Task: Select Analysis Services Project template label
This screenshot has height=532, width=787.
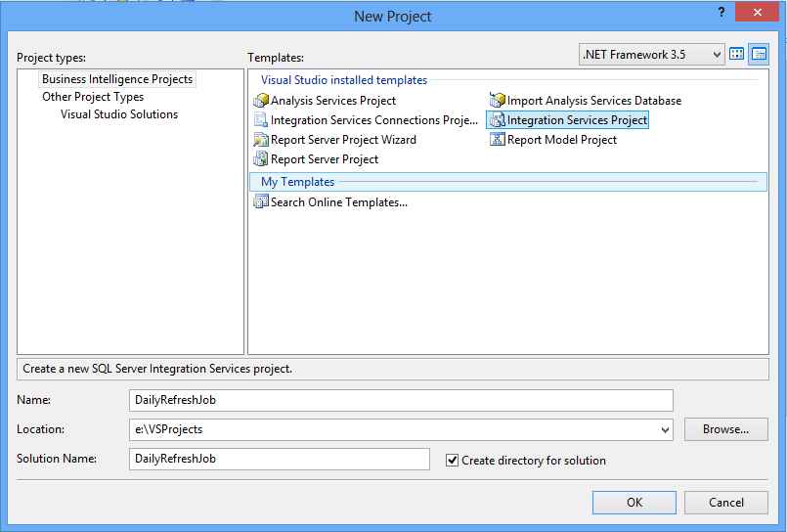Action: tap(333, 101)
